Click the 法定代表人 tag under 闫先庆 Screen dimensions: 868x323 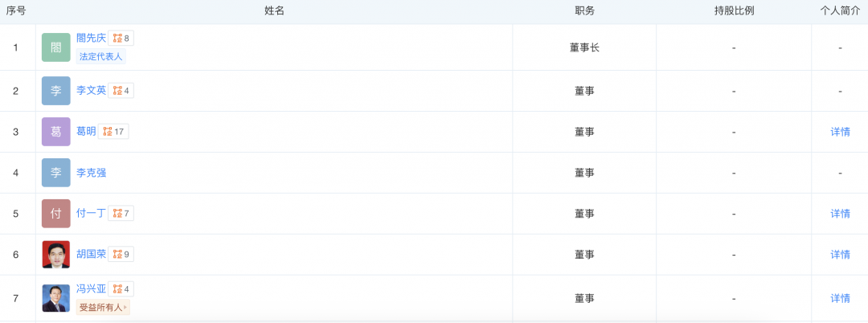pyautogui.click(x=101, y=56)
